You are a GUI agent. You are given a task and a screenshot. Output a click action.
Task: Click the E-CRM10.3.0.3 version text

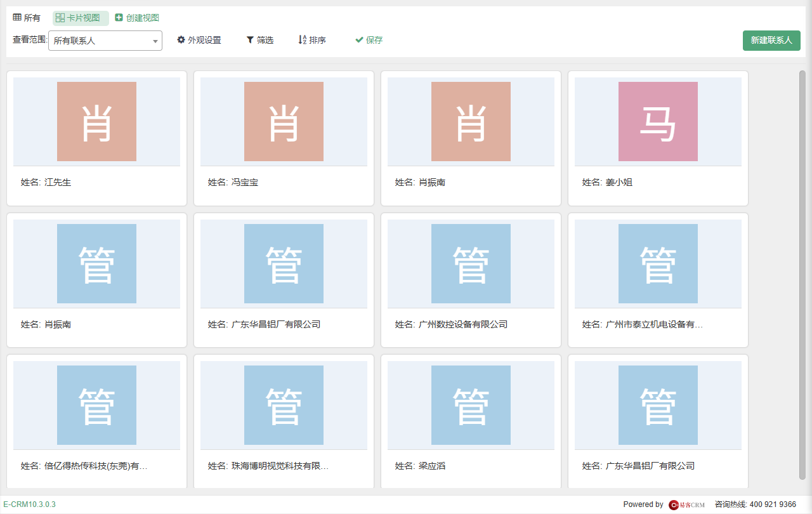(x=29, y=504)
